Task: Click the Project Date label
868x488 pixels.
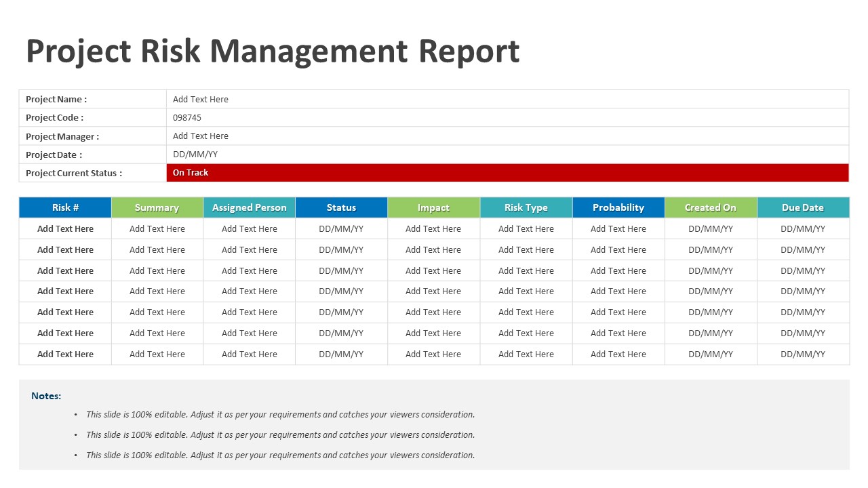Action: (54, 155)
